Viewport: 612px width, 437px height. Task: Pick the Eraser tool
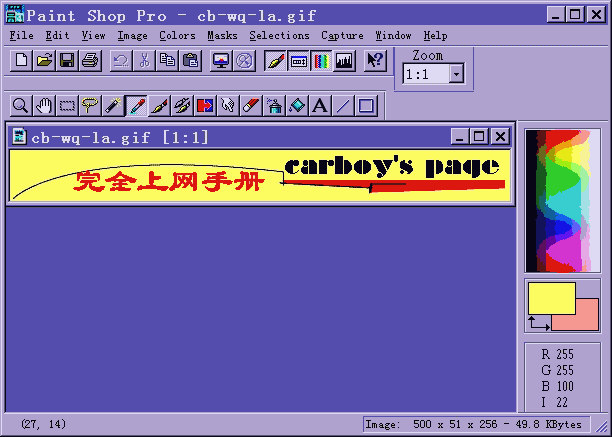pos(251,106)
